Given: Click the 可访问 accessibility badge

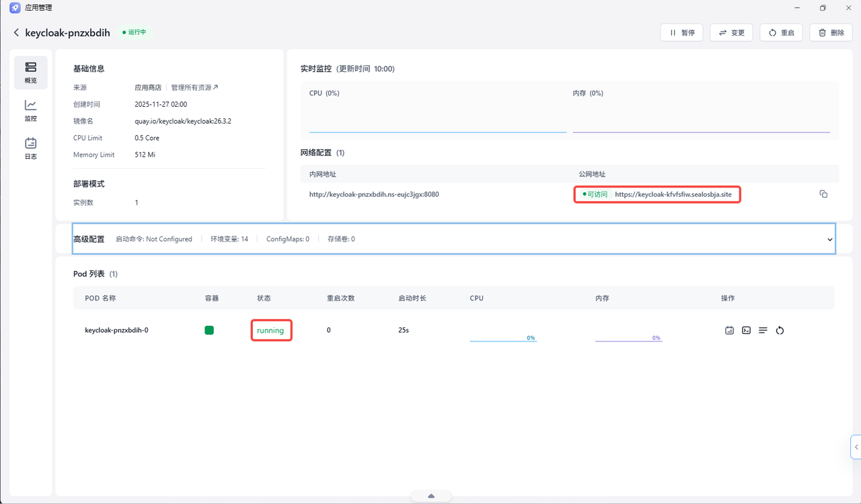Looking at the screenshot, I should pos(595,194).
